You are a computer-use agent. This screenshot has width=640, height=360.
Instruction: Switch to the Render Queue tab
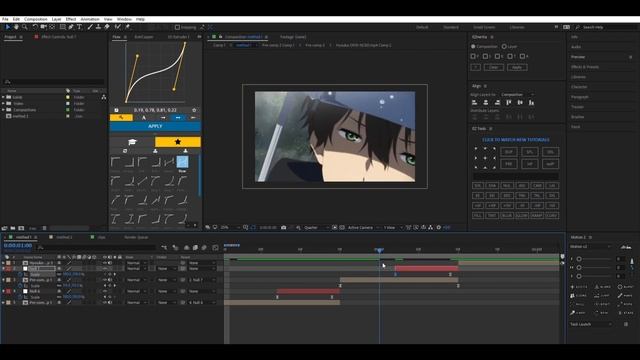pos(136,237)
